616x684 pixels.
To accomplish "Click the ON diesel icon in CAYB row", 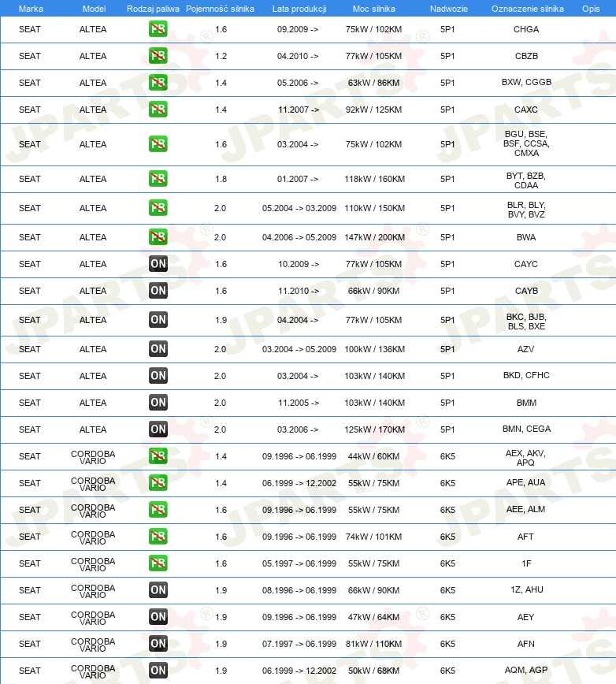I will (158, 291).
